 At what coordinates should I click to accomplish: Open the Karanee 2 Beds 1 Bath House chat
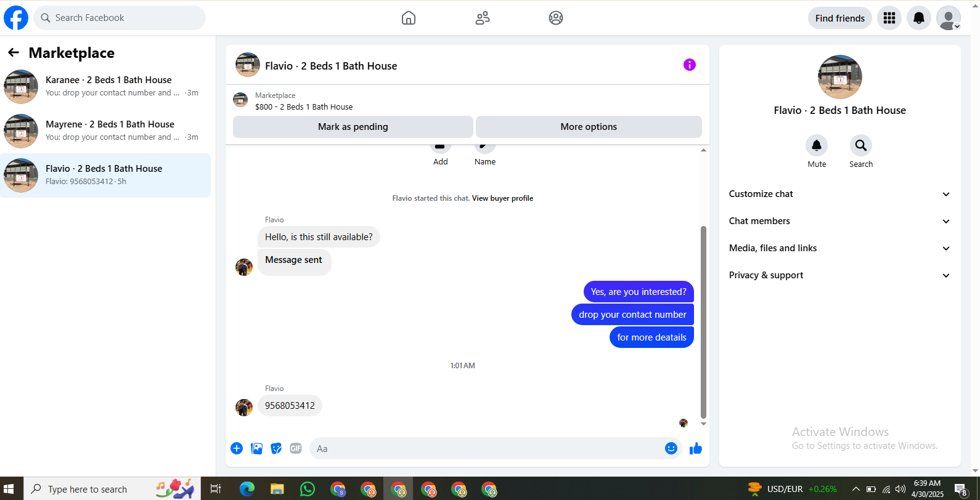[x=105, y=86]
